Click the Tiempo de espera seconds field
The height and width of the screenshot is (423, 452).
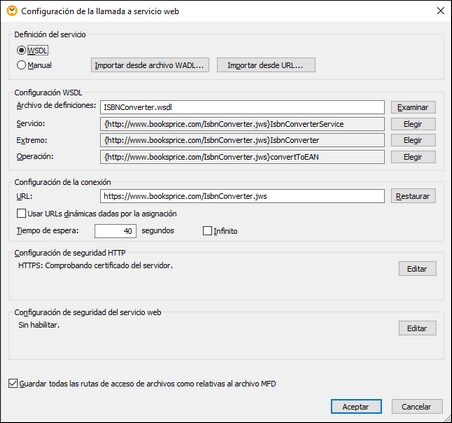[x=115, y=231]
